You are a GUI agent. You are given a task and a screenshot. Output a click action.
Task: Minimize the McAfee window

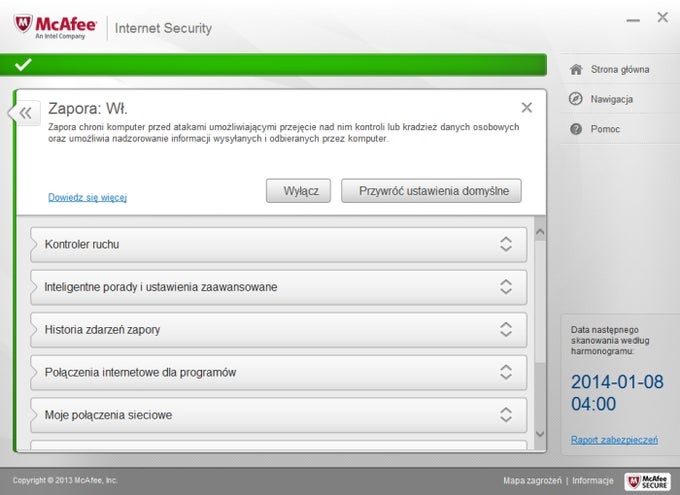[633, 20]
